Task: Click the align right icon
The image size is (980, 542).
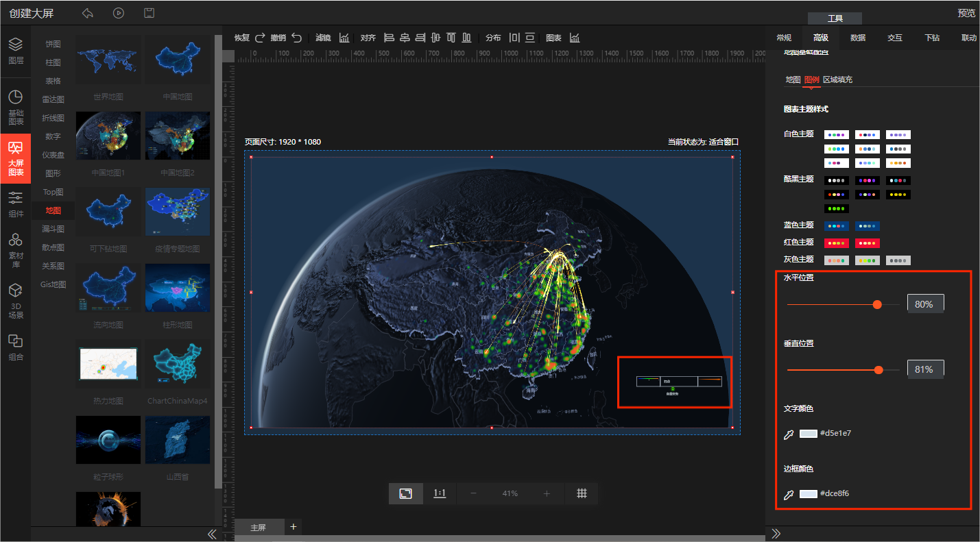Action: click(x=420, y=38)
